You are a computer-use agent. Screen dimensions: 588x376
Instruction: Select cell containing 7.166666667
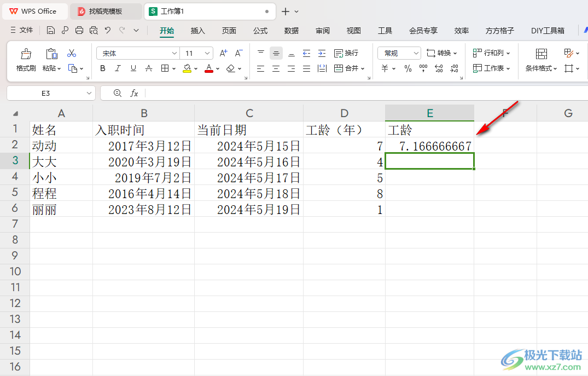click(x=430, y=145)
